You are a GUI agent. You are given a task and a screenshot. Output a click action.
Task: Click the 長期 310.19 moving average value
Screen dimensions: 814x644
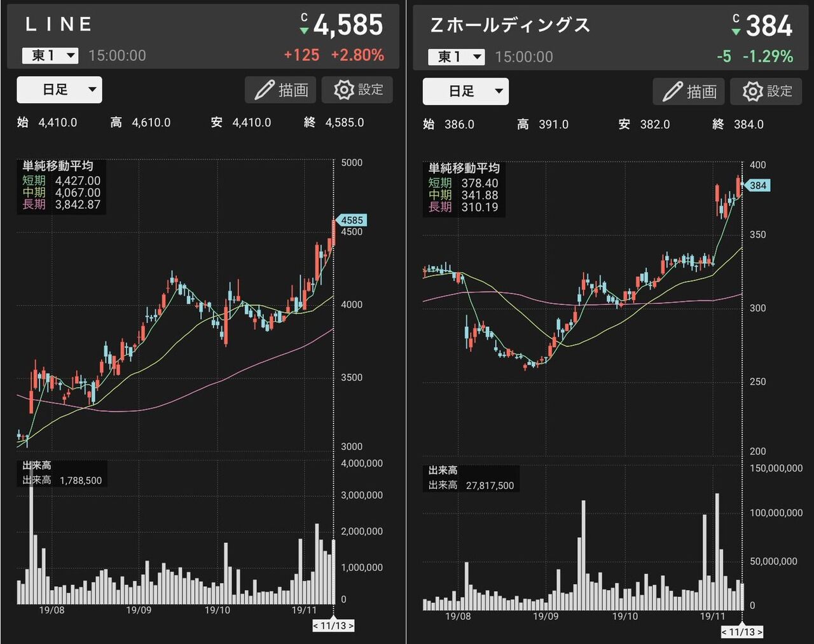(x=464, y=207)
